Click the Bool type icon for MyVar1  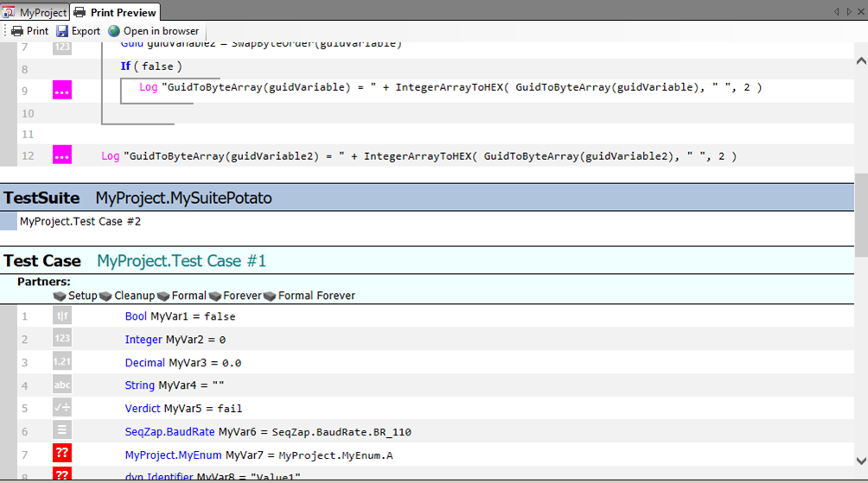coord(62,316)
